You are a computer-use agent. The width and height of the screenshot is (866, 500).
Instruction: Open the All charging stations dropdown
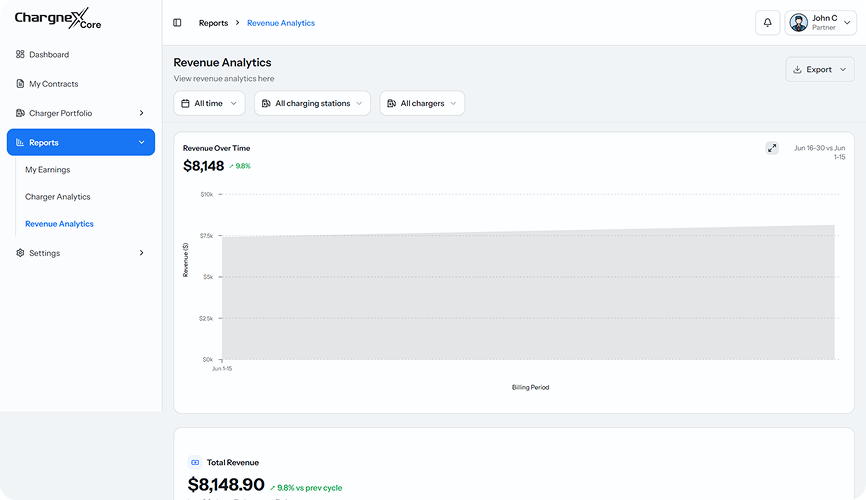coord(313,103)
